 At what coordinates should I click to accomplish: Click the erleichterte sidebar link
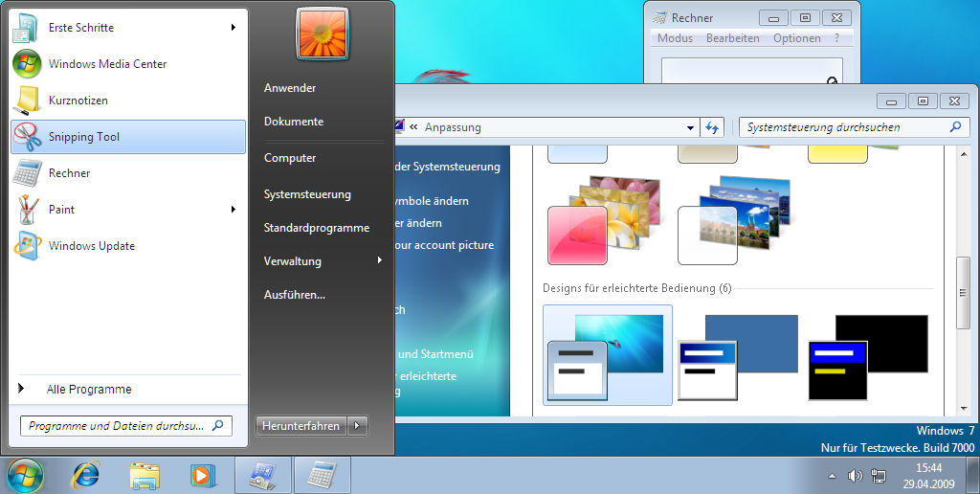tap(428, 376)
